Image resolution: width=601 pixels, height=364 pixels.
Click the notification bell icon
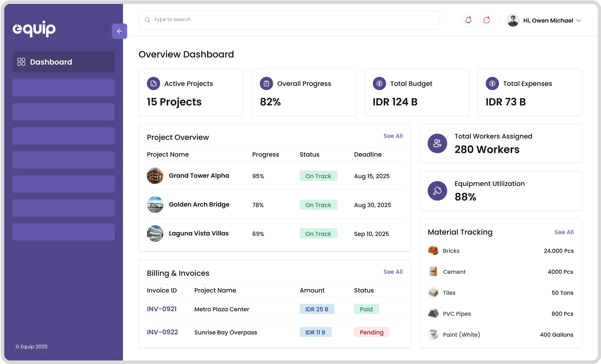[x=468, y=20]
